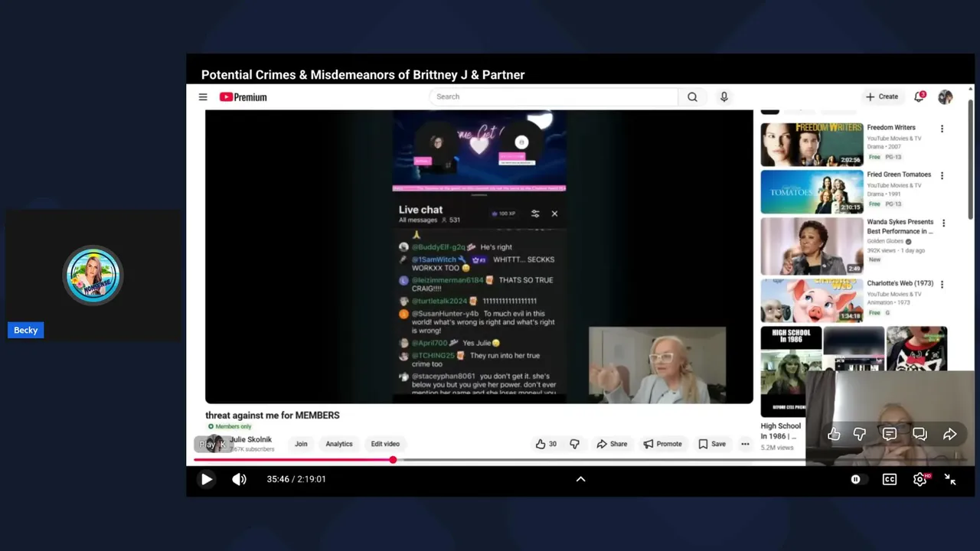
Task: Go to YouTube Premium home logo
Action: [243, 97]
